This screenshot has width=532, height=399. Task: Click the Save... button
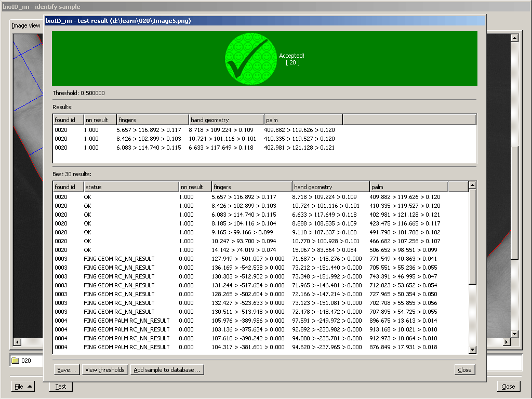click(x=67, y=370)
